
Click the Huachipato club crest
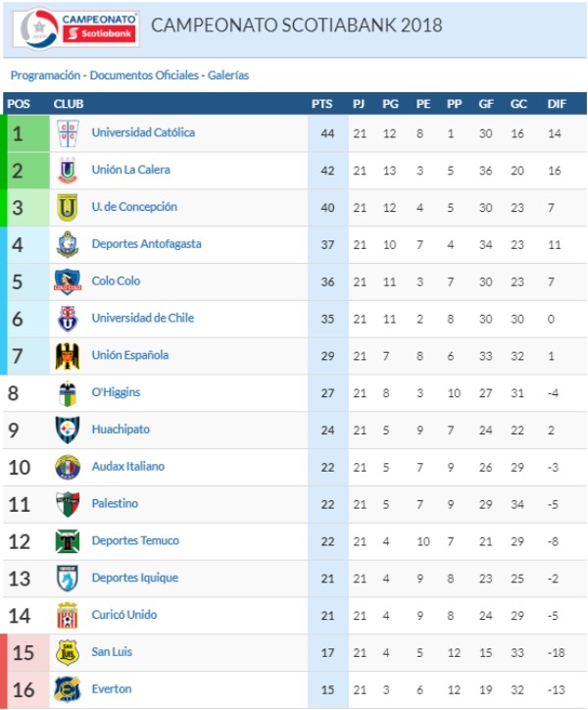[x=68, y=430]
